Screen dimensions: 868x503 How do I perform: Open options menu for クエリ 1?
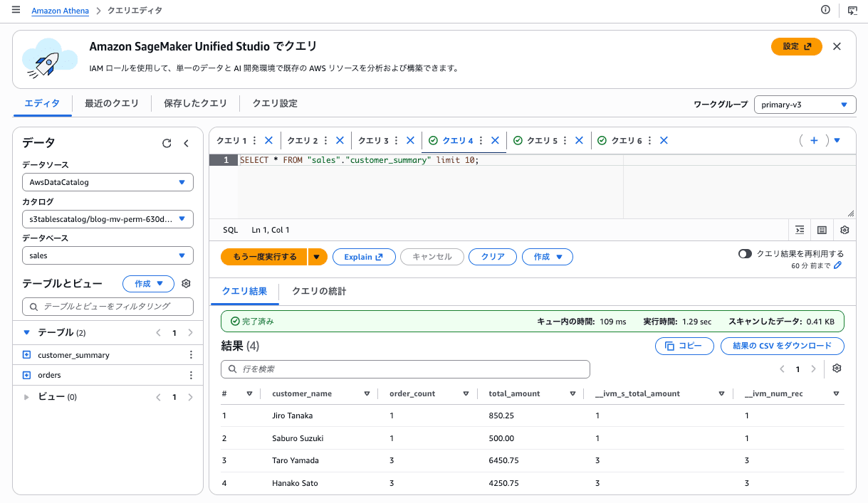[255, 141]
